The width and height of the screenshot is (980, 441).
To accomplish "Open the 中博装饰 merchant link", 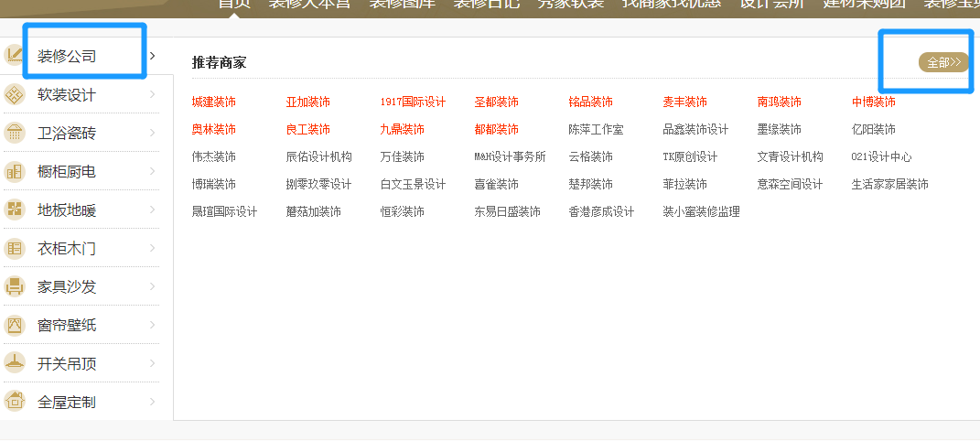I will click(873, 102).
